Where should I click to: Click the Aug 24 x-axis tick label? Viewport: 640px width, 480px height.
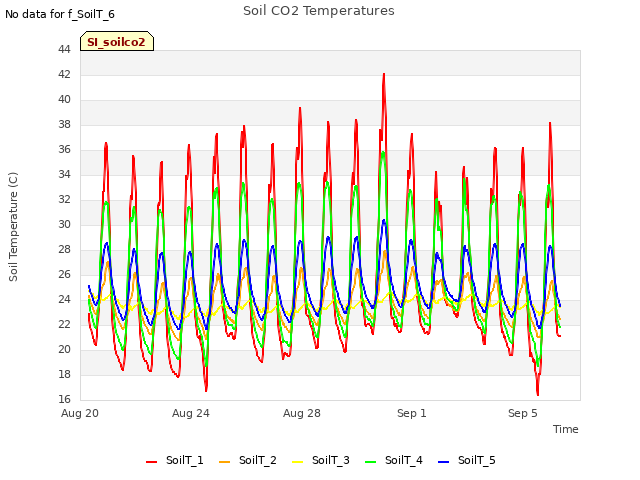tap(191, 413)
